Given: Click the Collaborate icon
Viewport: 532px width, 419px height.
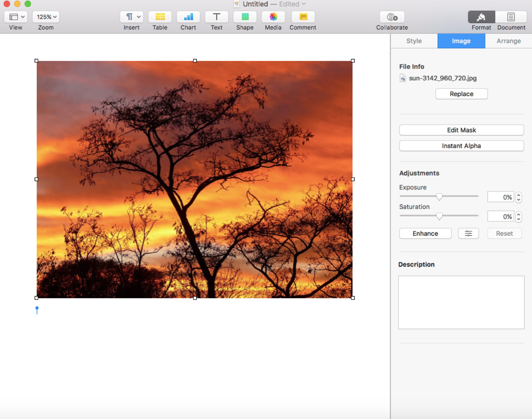Looking at the screenshot, I should pyautogui.click(x=392, y=17).
